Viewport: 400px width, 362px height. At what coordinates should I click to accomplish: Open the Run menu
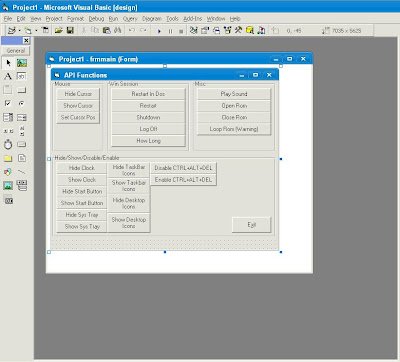(113, 19)
